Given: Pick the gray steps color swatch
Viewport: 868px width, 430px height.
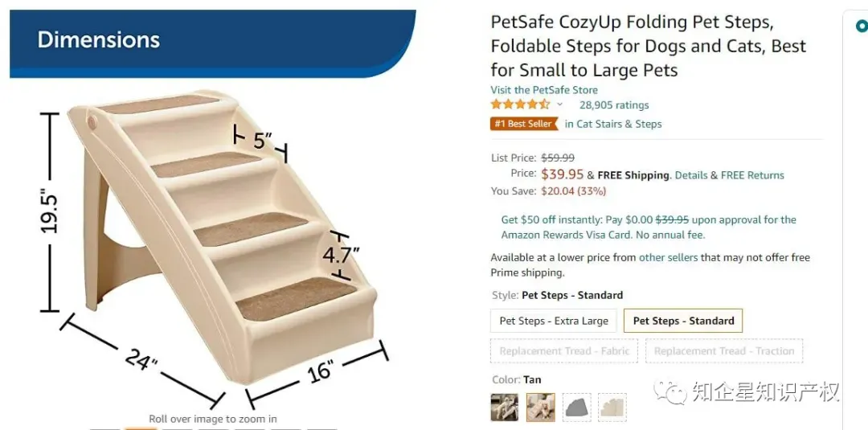Looking at the screenshot, I should point(576,407).
